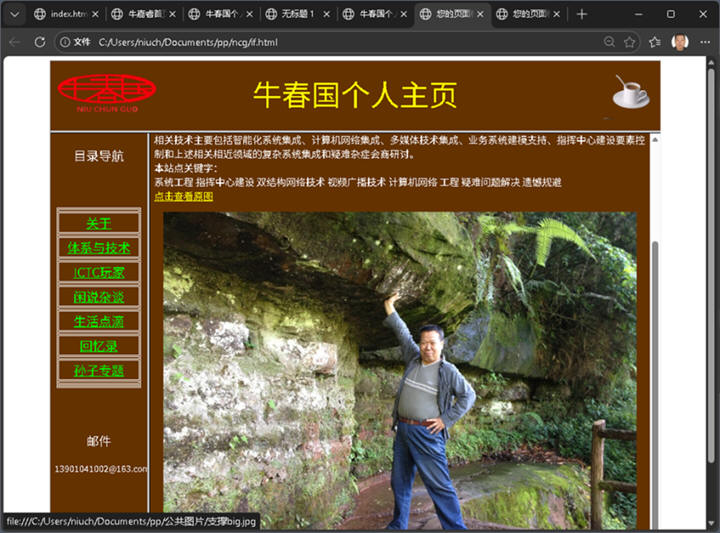Click the coffee cup image in header
The height and width of the screenshot is (533, 720).
[x=630, y=92]
